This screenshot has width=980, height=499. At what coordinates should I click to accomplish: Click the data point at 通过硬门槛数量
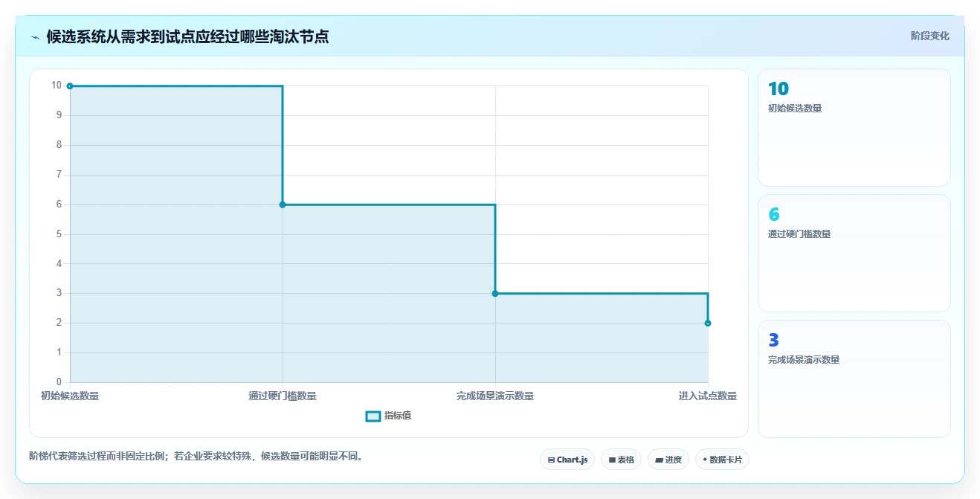pyautogui.click(x=283, y=205)
